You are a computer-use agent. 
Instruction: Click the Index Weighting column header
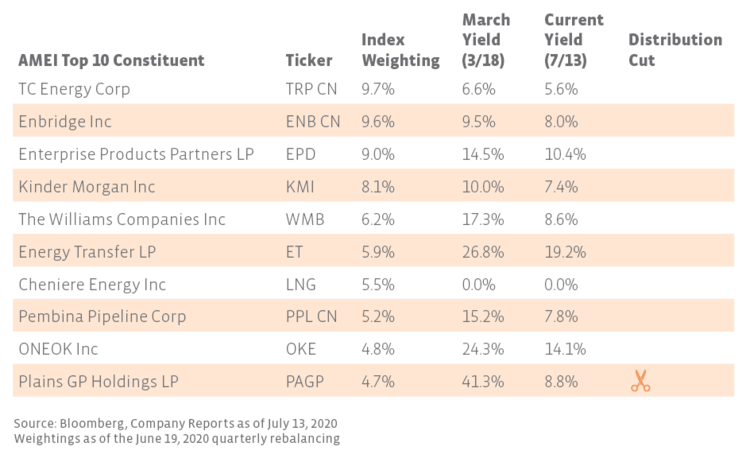point(400,50)
